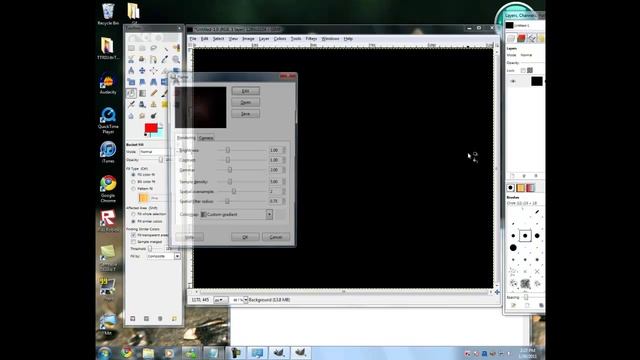640x360 pixels.
Task: Open the Image menu
Action: 248,39
